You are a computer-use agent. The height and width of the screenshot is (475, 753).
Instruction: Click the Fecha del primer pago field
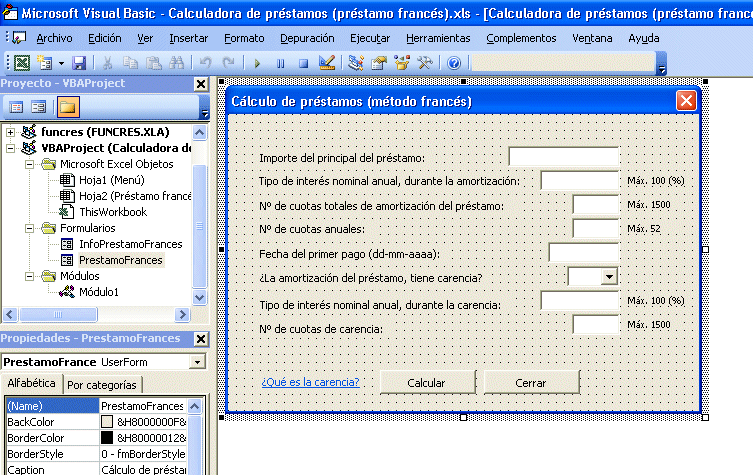coord(583,253)
